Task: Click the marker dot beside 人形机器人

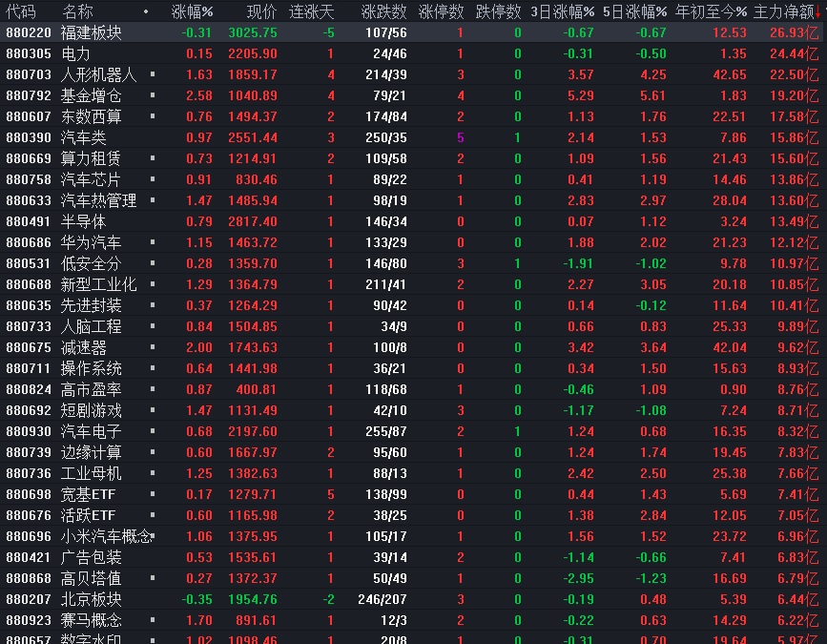Action: point(153,74)
